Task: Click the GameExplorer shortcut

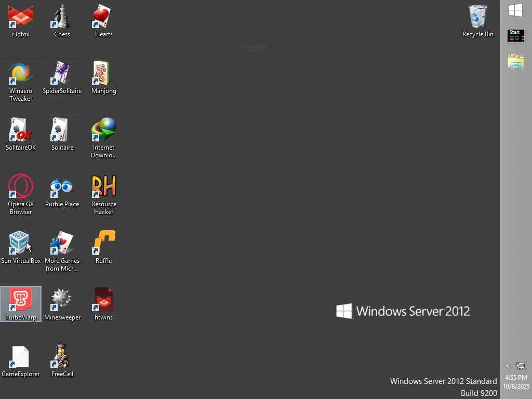Action: (21, 361)
